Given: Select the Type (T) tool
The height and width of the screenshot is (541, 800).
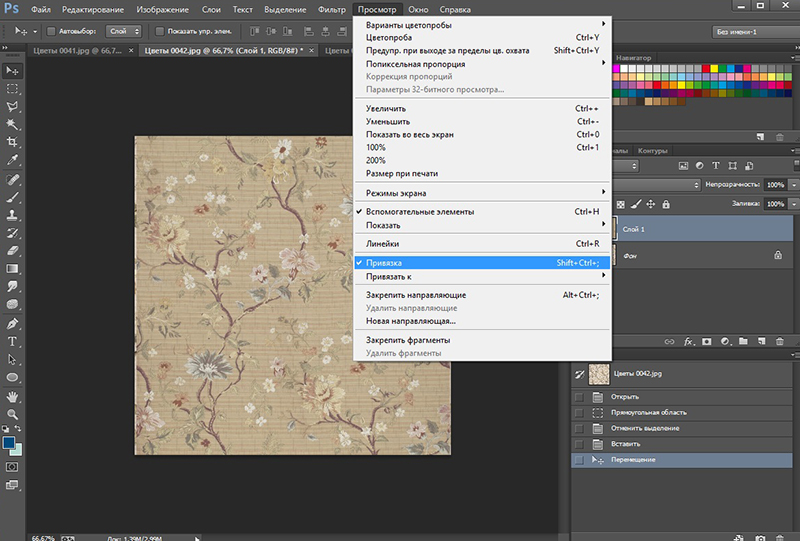Looking at the screenshot, I should (x=13, y=342).
